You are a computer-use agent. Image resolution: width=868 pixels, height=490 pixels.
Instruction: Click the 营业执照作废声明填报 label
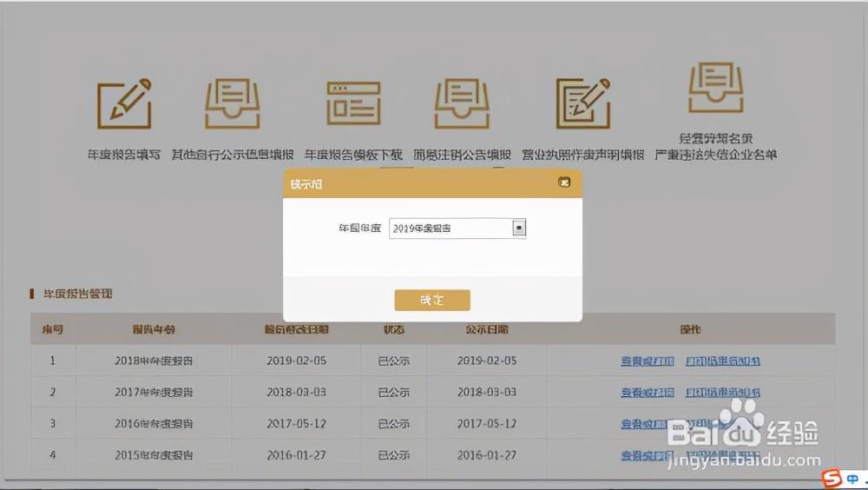pos(583,155)
